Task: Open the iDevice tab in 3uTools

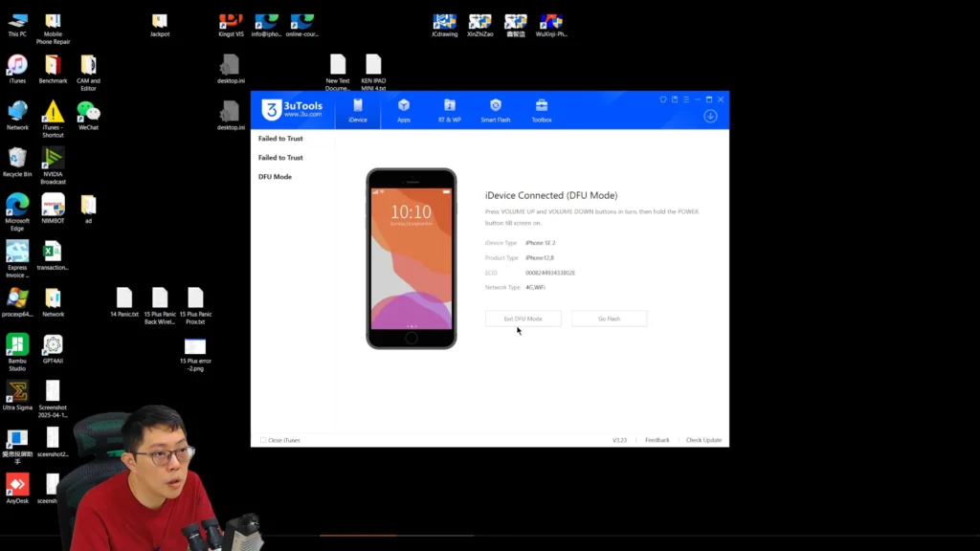Action: click(358, 111)
